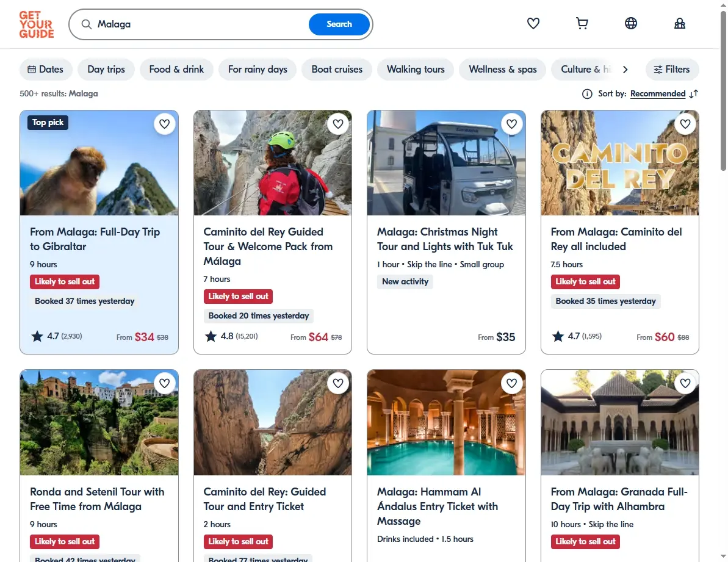728x562 pixels.
Task: Open Malaga: Hammam Al Ándalus Entry Ticket
Action: pos(438,506)
